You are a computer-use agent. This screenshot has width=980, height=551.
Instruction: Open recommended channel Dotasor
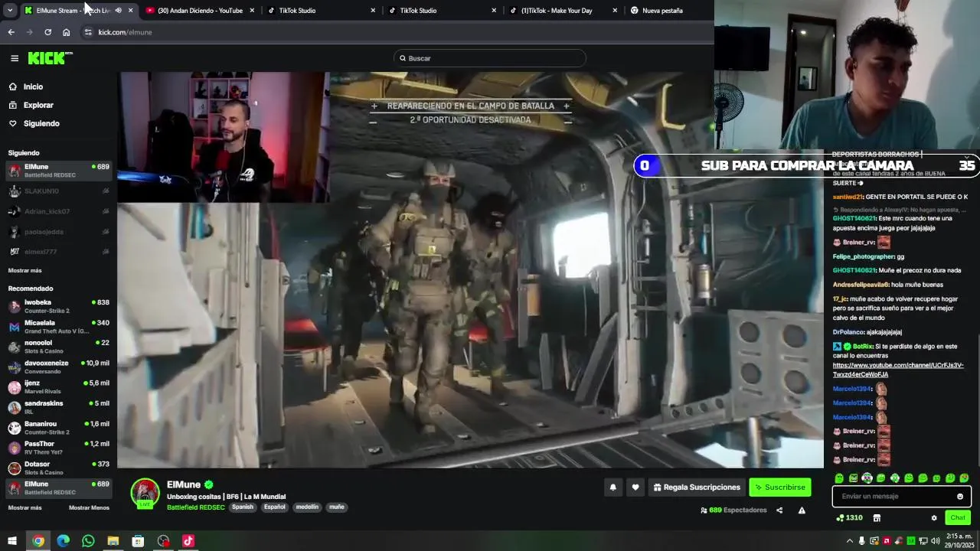click(58, 468)
